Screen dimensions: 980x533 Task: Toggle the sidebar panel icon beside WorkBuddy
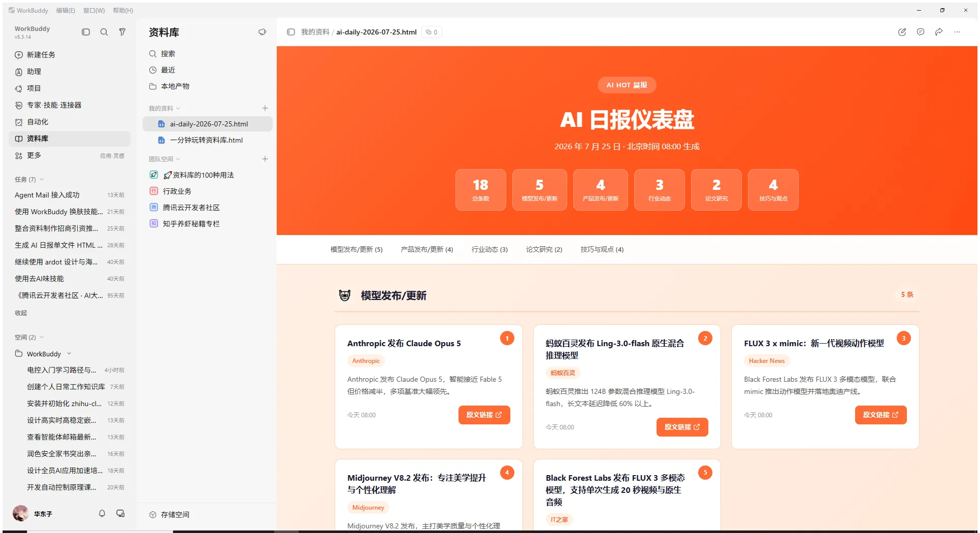(86, 32)
